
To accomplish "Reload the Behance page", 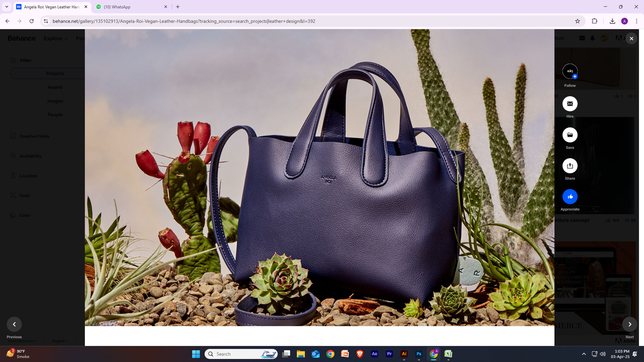I will click(x=32, y=21).
